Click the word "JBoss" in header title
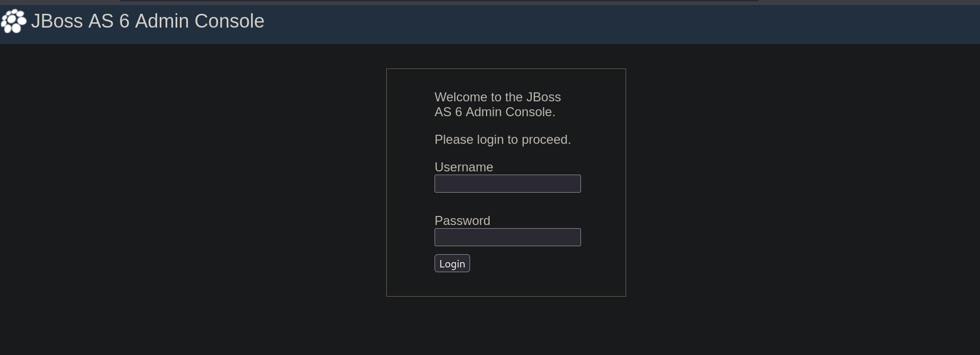Screen dimensions: 980x355 tap(57, 21)
